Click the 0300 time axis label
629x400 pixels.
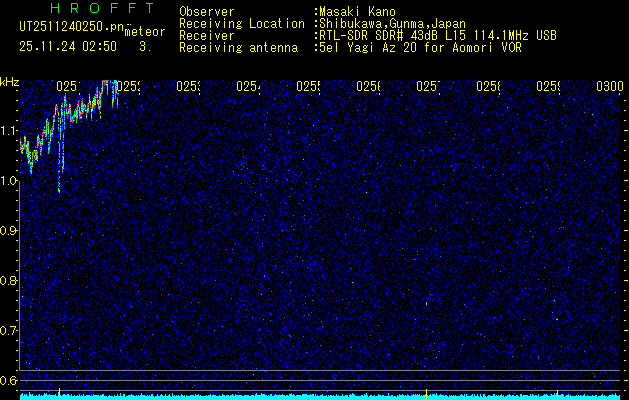click(x=610, y=86)
